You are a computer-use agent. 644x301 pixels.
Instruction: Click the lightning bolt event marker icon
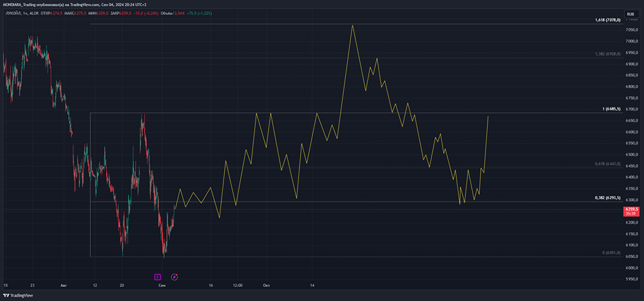coord(175,277)
